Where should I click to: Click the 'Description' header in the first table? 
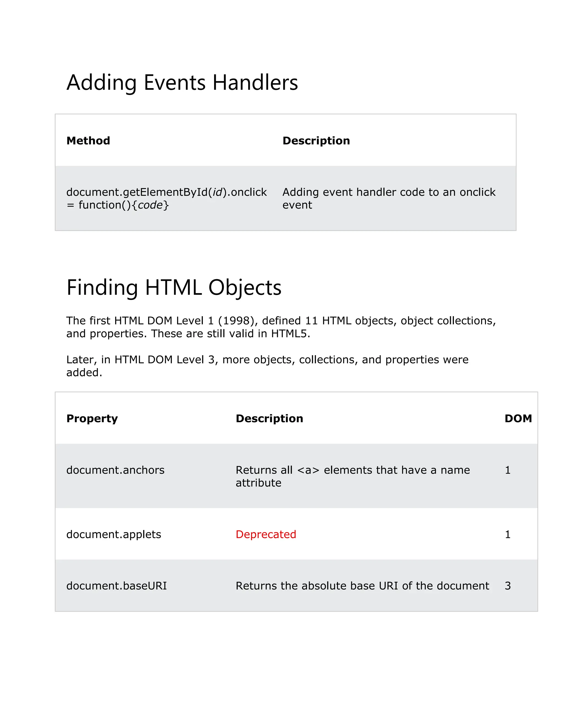click(x=316, y=141)
